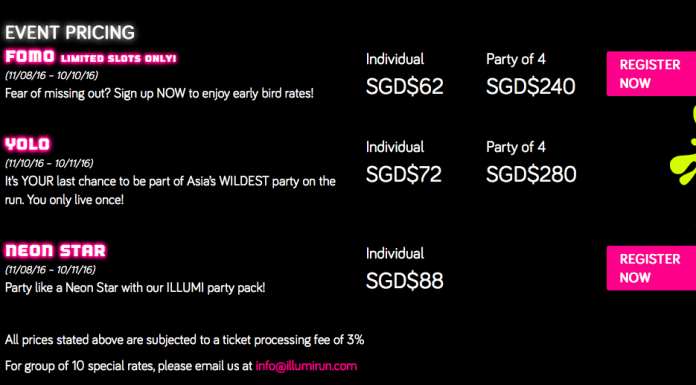Click the Neon Star price SGD$88
Screen dimensions: 696x385
pyautogui.click(x=404, y=281)
